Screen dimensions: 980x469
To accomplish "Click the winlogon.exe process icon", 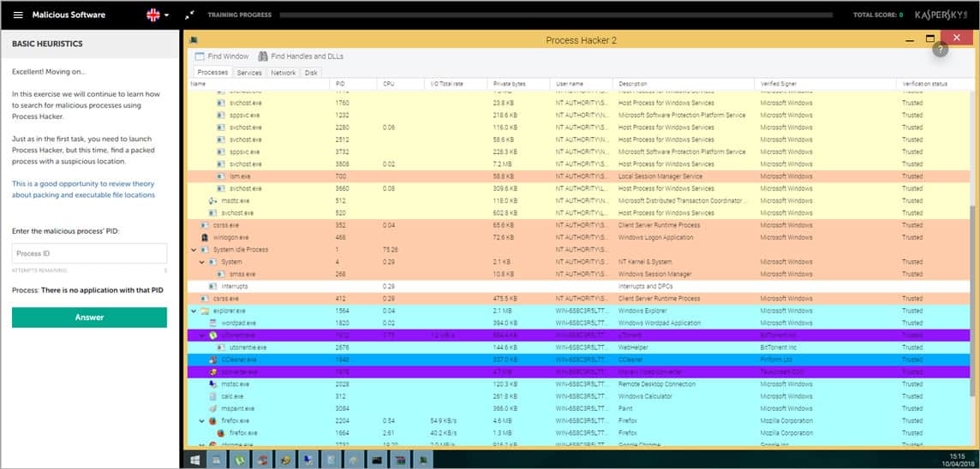I will coord(205,237).
